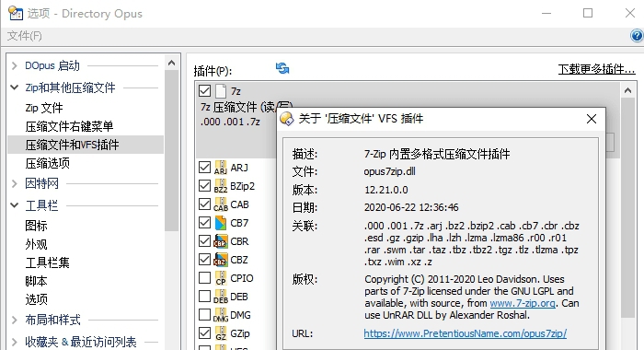Click the CPIO archive icon

[221, 278]
